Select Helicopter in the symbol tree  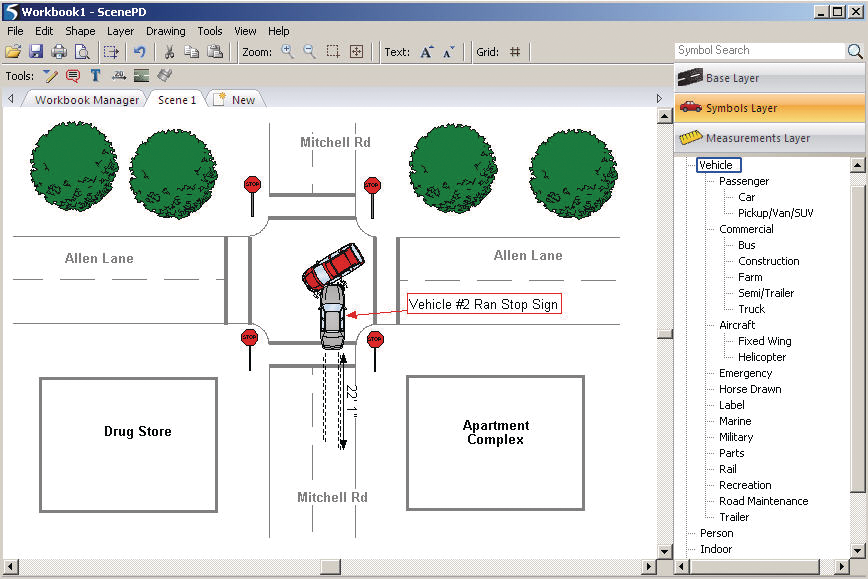(761, 357)
